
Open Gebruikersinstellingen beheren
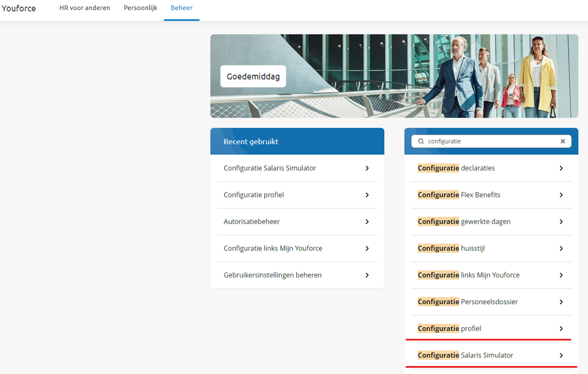pos(297,275)
